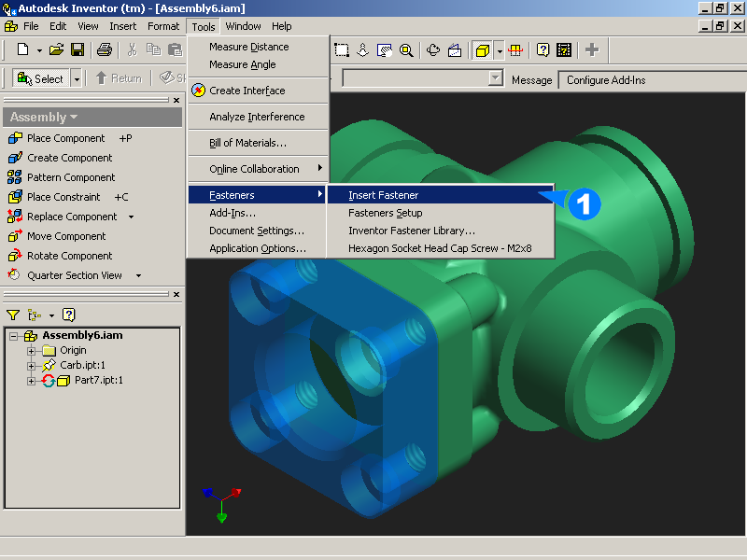Screen dimensions: 747x560
Task: Open the Help menu
Action: [282, 26]
